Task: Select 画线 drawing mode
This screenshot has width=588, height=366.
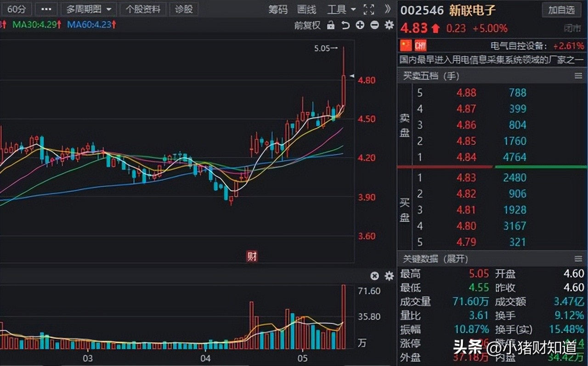Action: [x=306, y=9]
